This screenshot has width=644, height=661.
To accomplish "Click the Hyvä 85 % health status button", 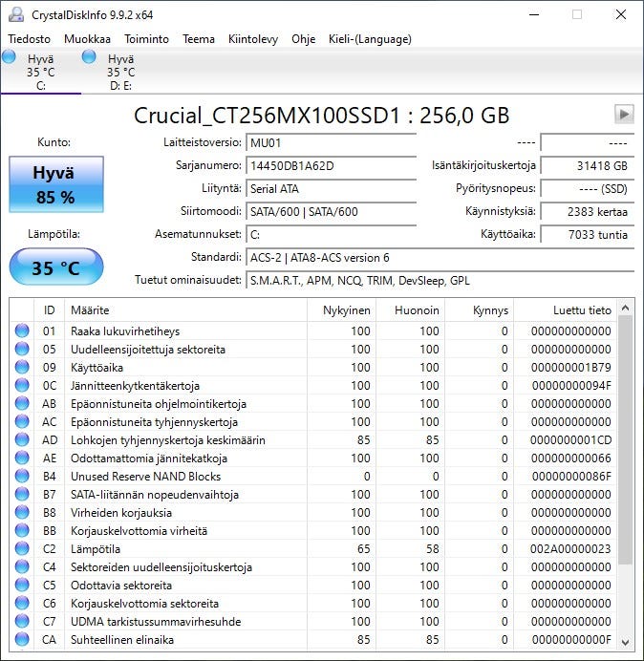I will point(56,184).
